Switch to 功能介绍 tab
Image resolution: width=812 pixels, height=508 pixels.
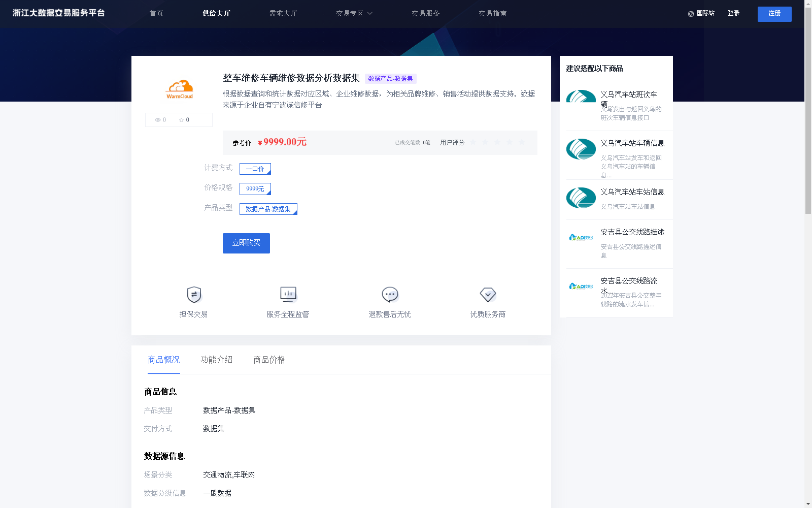coord(217,360)
